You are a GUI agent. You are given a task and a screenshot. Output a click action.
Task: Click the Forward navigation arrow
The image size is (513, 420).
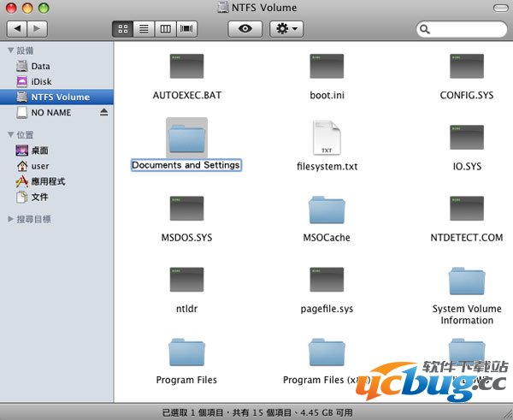pos(38,29)
